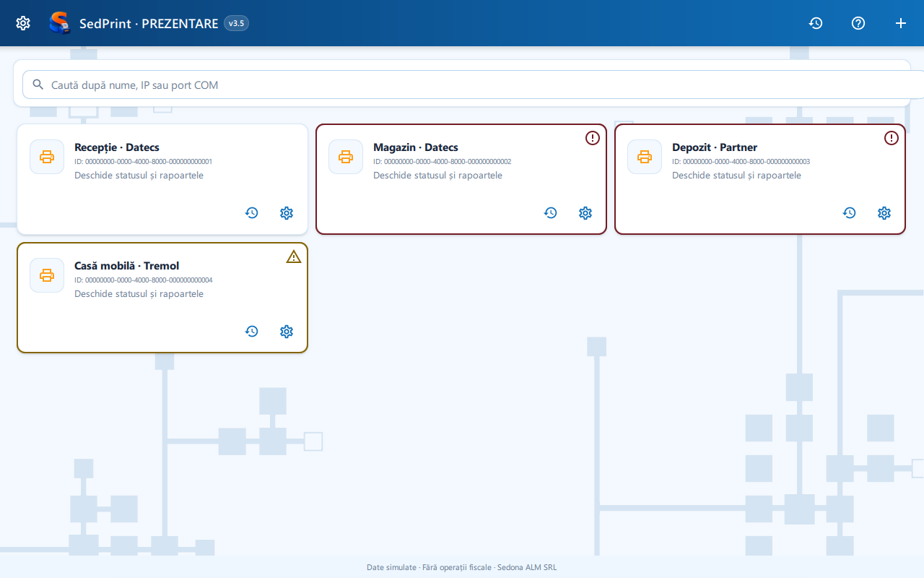
Task: Click the SedPrint · PREZENTARE title
Action: click(149, 23)
